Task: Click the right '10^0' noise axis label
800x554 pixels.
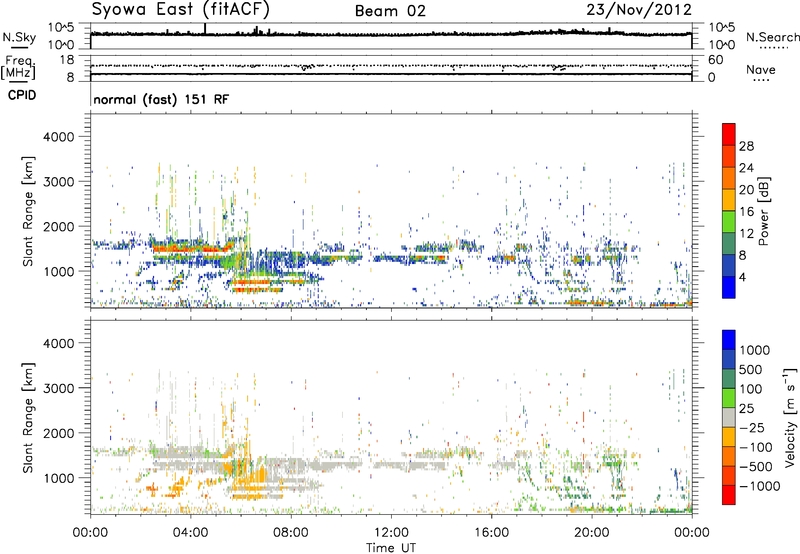Action: 721,44
